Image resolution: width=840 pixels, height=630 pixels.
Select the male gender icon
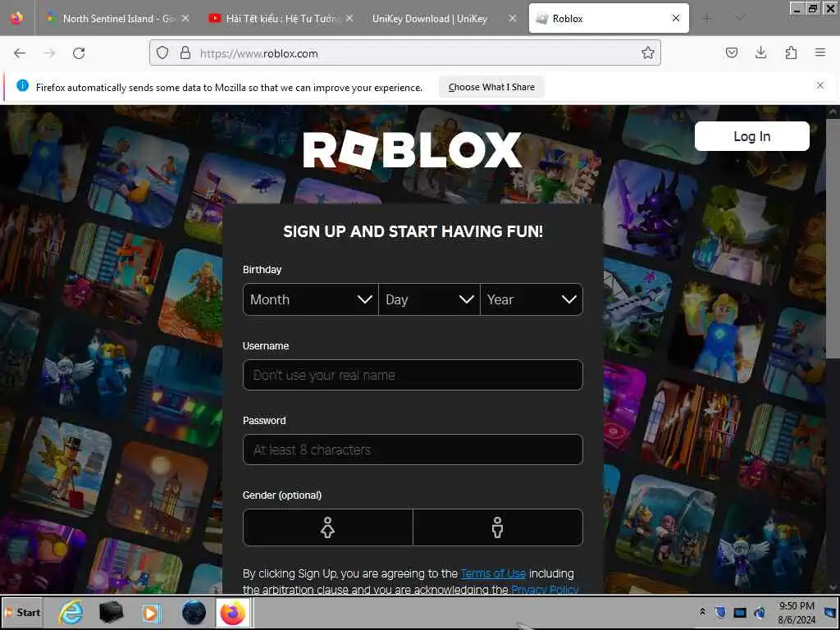[x=498, y=527]
